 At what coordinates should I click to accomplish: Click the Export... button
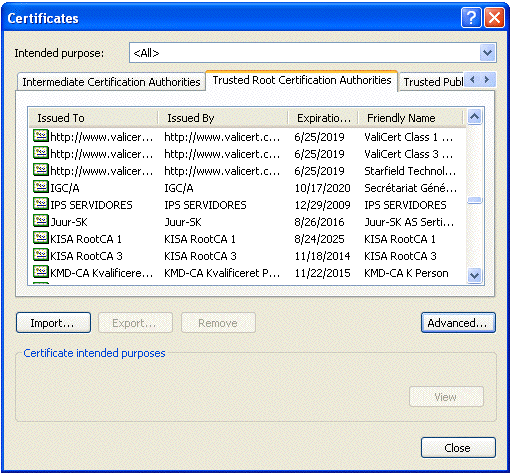[x=135, y=323]
